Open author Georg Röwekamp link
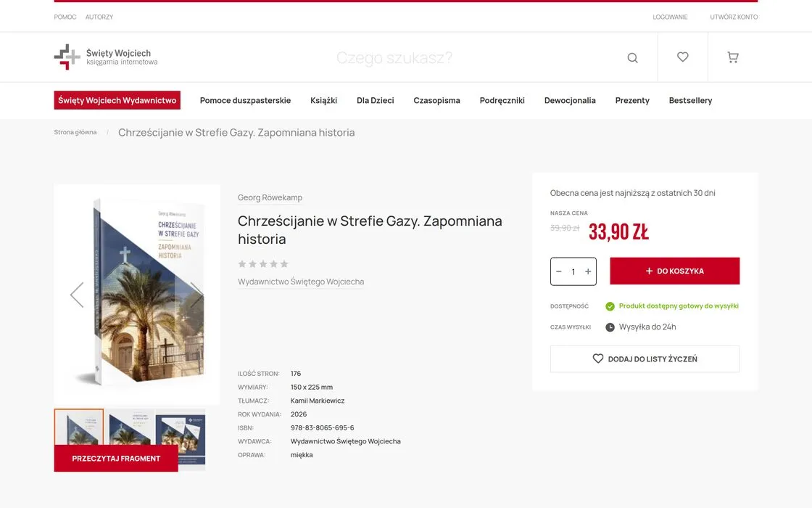 pos(270,197)
